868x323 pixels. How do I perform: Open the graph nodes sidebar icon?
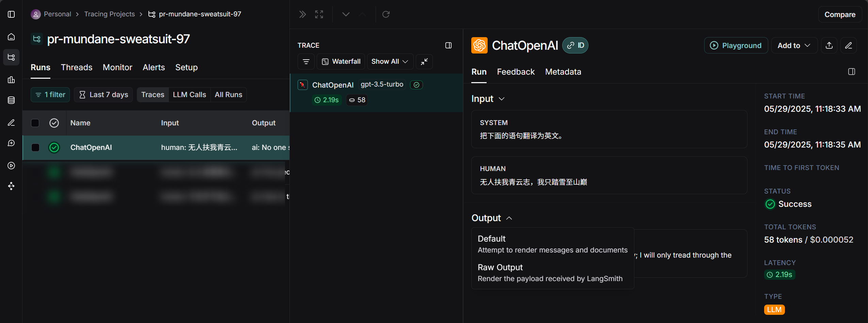tap(11, 186)
